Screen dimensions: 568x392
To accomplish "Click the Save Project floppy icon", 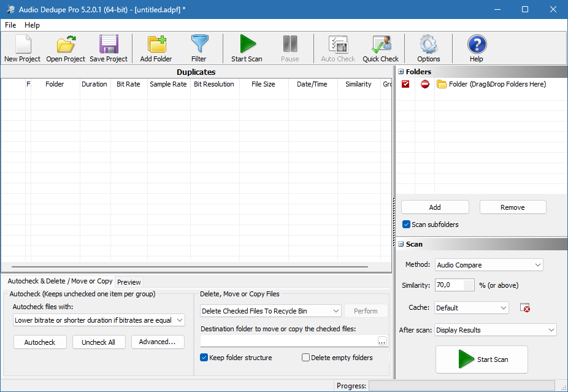I will (x=109, y=48).
